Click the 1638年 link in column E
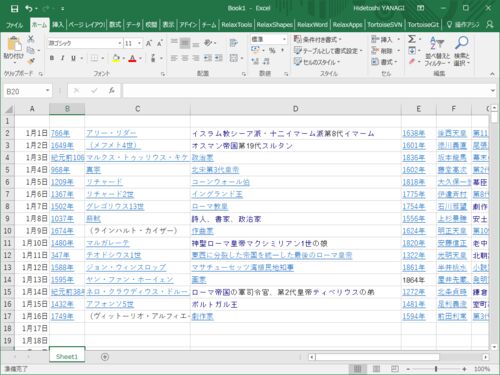Screen dimensions: 500x375 414,133
